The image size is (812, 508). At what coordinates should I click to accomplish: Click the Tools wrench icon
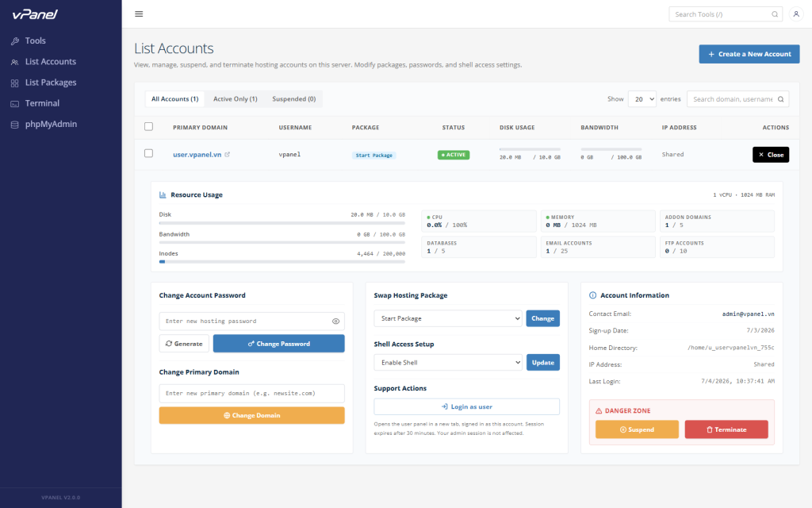(x=15, y=41)
